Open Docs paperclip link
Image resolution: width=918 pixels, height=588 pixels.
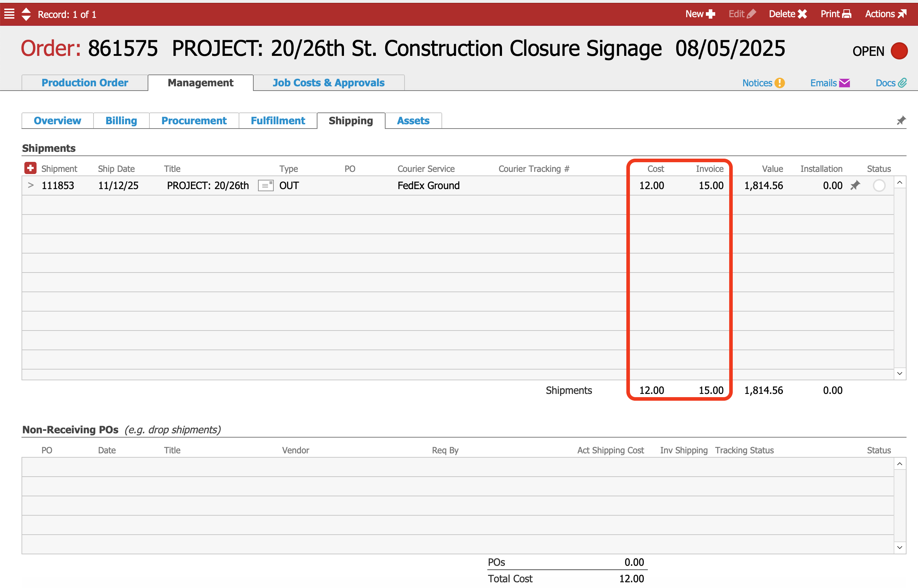click(890, 83)
